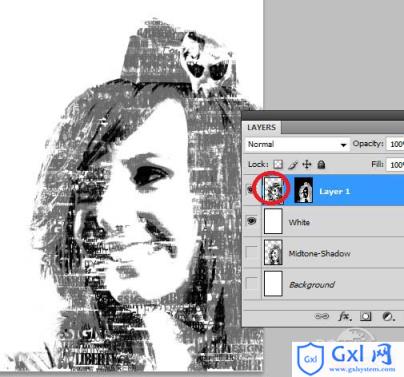The width and height of the screenshot is (404, 377).
Task: Select the circled Layer 1 thumbnail
Action: point(273,190)
